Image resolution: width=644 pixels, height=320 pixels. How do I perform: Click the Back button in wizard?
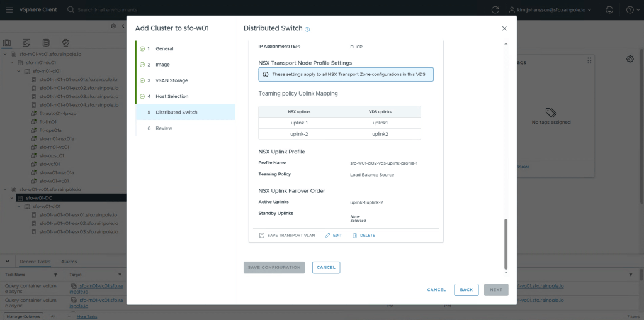click(466, 290)
